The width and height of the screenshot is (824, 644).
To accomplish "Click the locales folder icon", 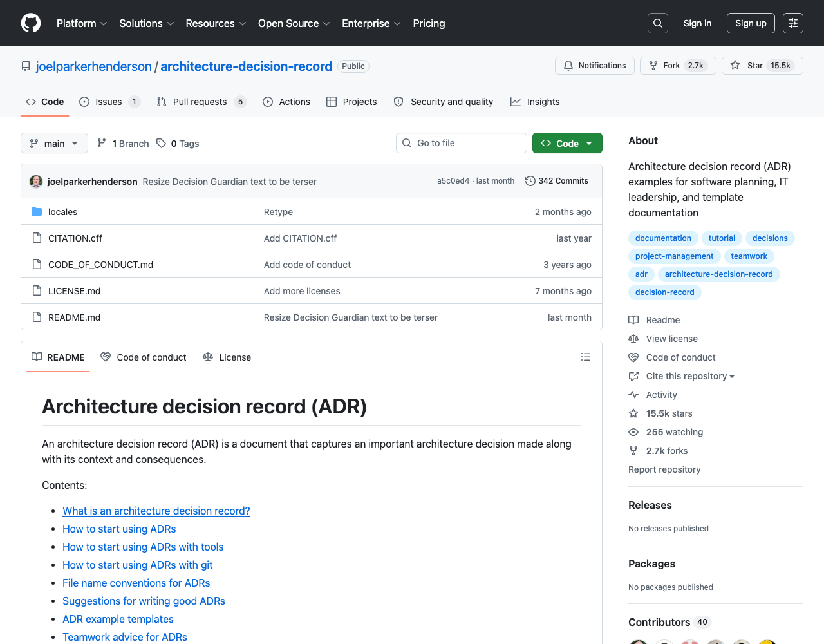I will click(37, 212).
